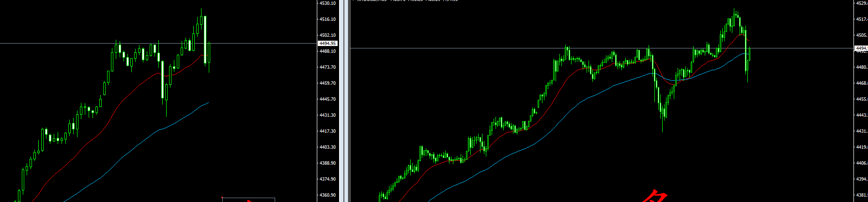The height and width of the screenshot is (202, 868).
Task: Click the large white bearish candle at left chart top
Action: [205, 39]
